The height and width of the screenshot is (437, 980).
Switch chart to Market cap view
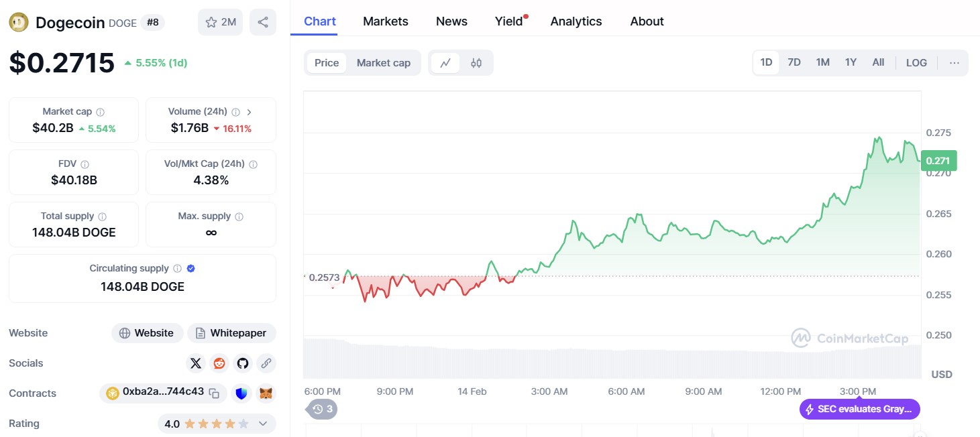(x=384, y=62)
